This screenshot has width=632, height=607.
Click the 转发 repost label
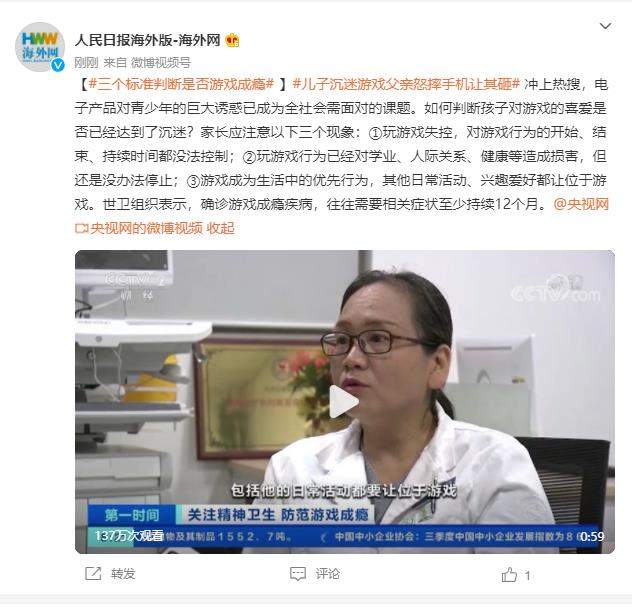[x=123, y=574]
